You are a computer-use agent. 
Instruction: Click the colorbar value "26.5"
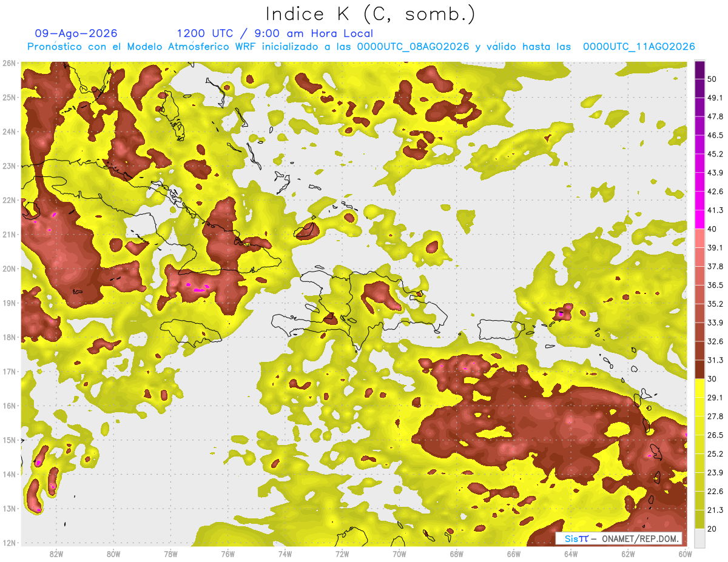coord(715,435)
